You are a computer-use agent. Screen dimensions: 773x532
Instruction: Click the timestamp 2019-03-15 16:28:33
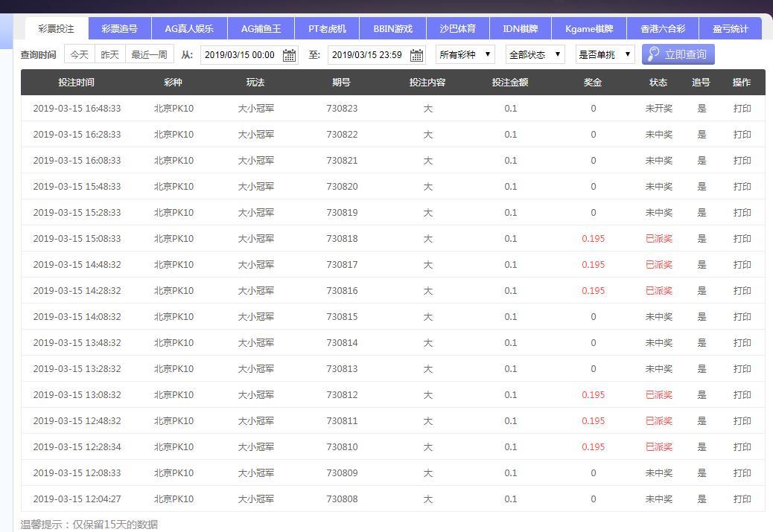[x=77, y=135]
